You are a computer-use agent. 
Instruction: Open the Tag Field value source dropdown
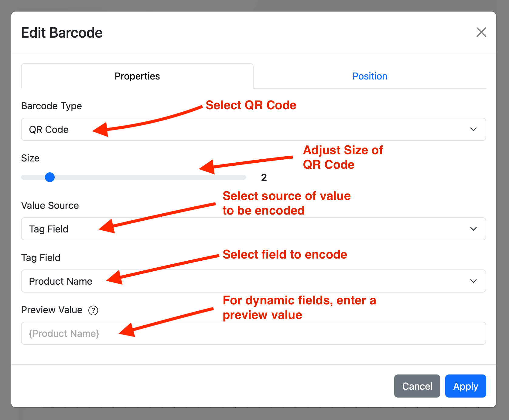254,229
